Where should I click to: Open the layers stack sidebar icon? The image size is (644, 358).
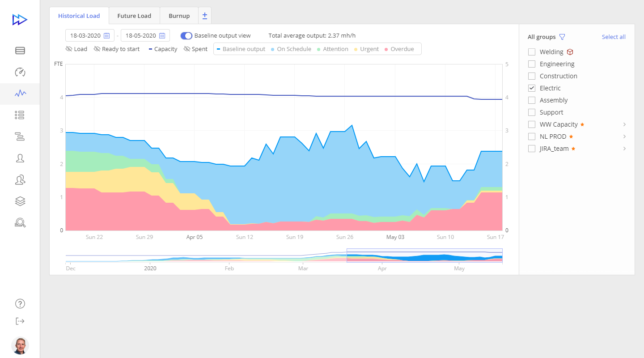click(20, 201)
